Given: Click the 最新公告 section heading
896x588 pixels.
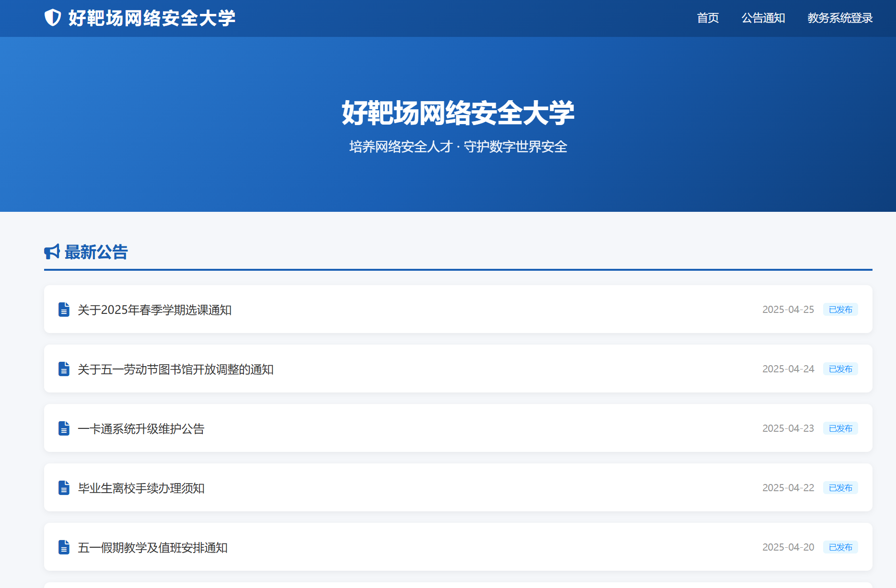Looking at the screenshot, I should click(x=96, y=252).
